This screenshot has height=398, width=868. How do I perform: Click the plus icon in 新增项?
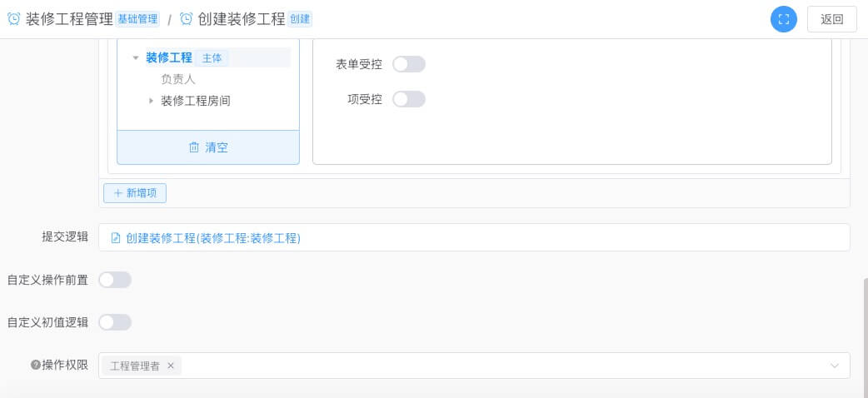coord(117,193)
